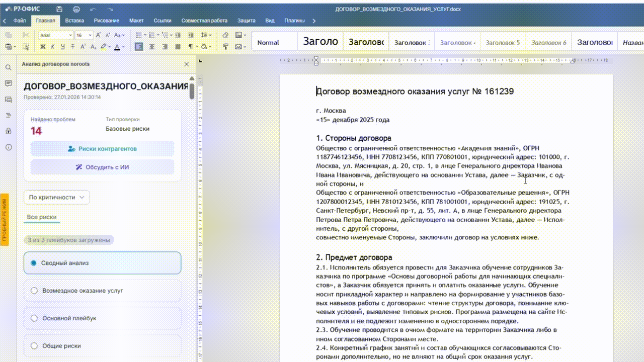Switch to the Ссылки tab
Image resolution: width=644 pixels, height=362 pixels.
(x=163, y=21)
